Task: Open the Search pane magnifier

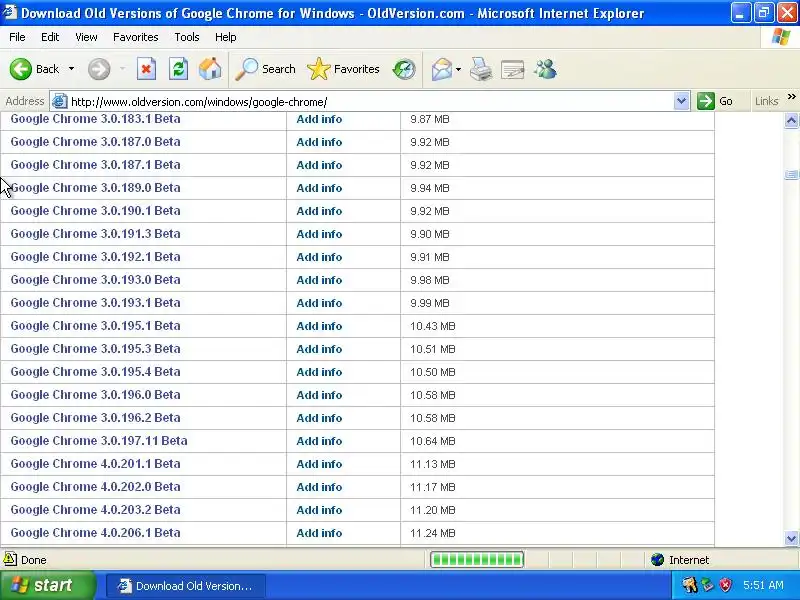Action: coord(246,69)
